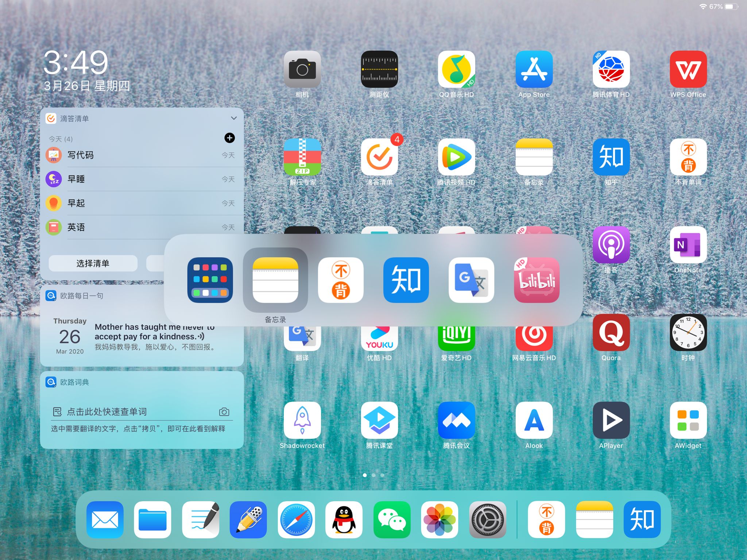Open the 相机 camera app
Viewport: 747px width, 560px height.
302,70
